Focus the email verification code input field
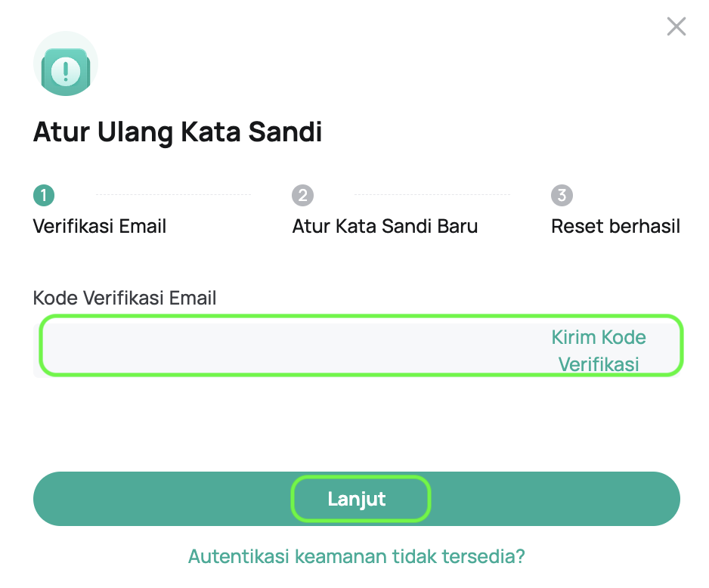The height and width of the screenshot is (588, 709). (x=287, y=345)
